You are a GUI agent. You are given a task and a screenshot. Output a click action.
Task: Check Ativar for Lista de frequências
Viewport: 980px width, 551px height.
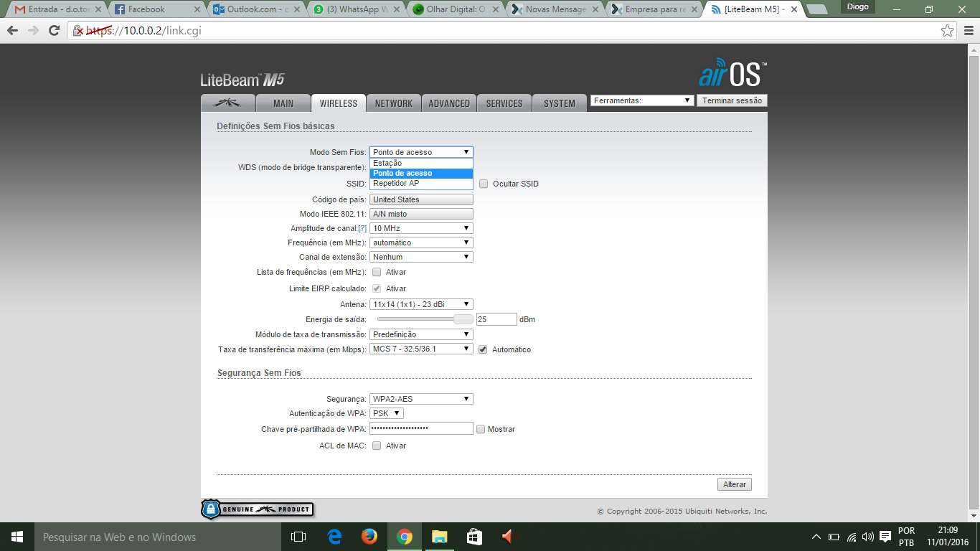(x=377, y=272)
